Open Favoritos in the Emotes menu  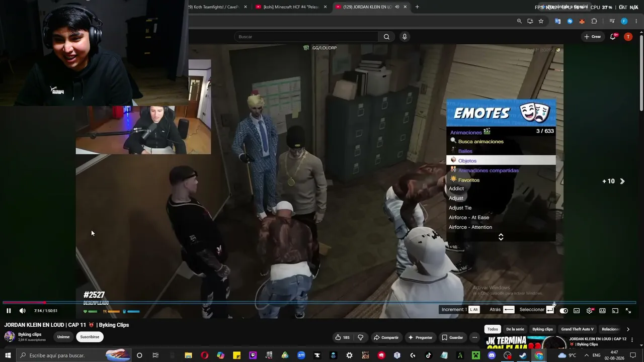click(501, 180)
